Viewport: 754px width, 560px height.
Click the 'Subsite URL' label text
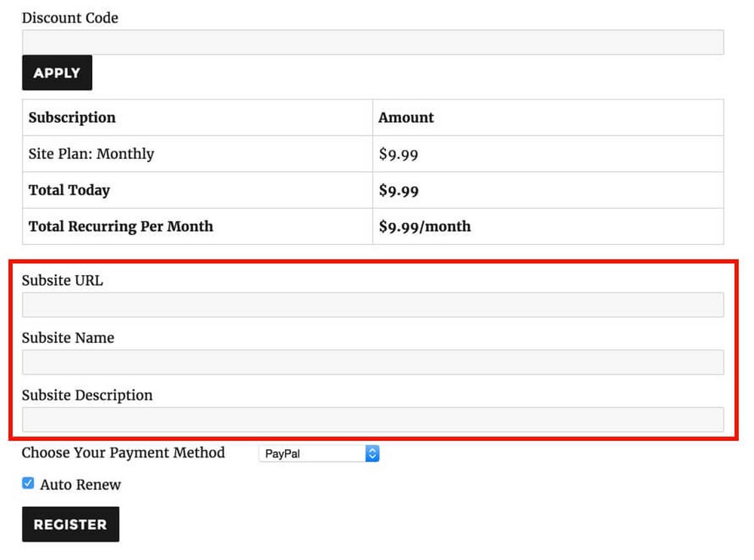[x=63, y=280]
